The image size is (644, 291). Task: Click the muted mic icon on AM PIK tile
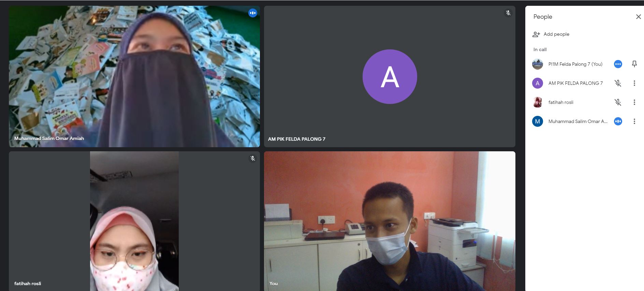point(508,13)
